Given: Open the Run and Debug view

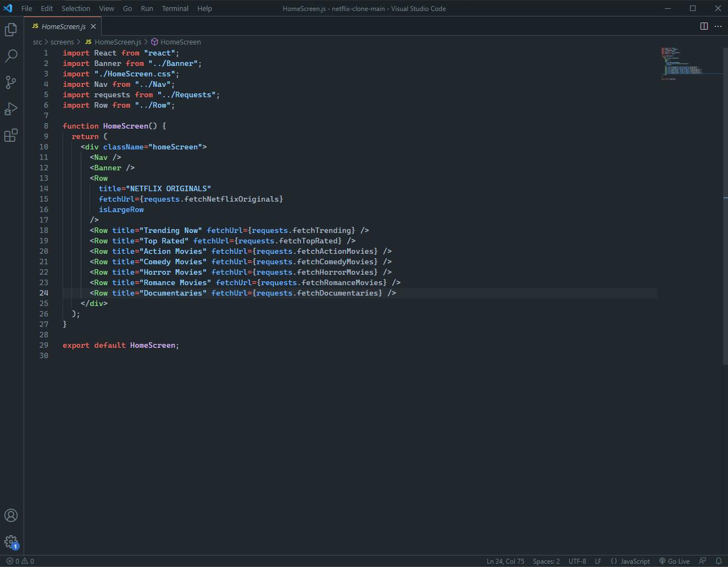Looking at the screenshot, I should point(11,109).
